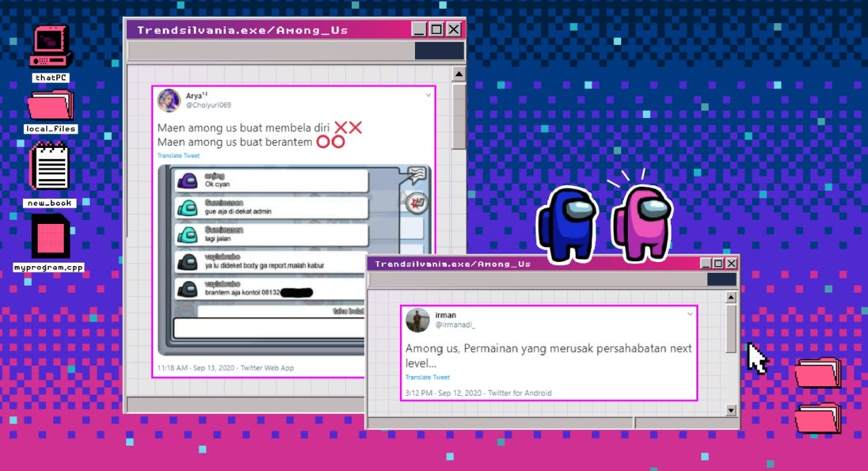This screenshot has height=471, width=868.
Task: Click the 'irman' display name
Action: pos(446,315)
